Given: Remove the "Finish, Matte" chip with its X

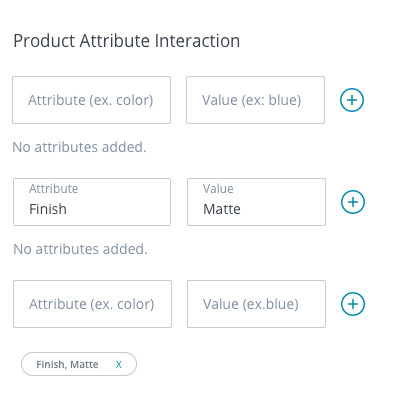Looking at the screenshot, I should pyautogui.click(x=119, y=365).
